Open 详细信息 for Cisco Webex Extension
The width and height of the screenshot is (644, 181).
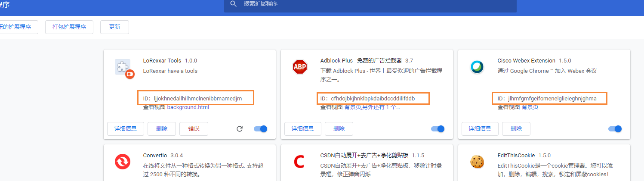480,129
